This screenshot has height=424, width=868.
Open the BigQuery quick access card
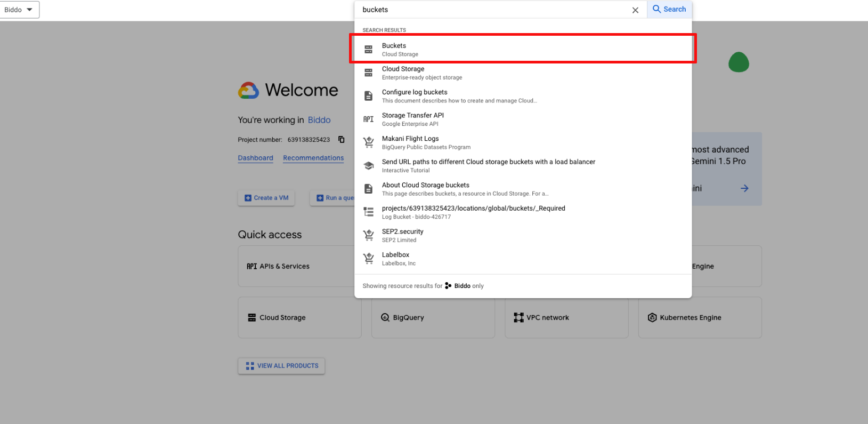click(x=433, y=317)
